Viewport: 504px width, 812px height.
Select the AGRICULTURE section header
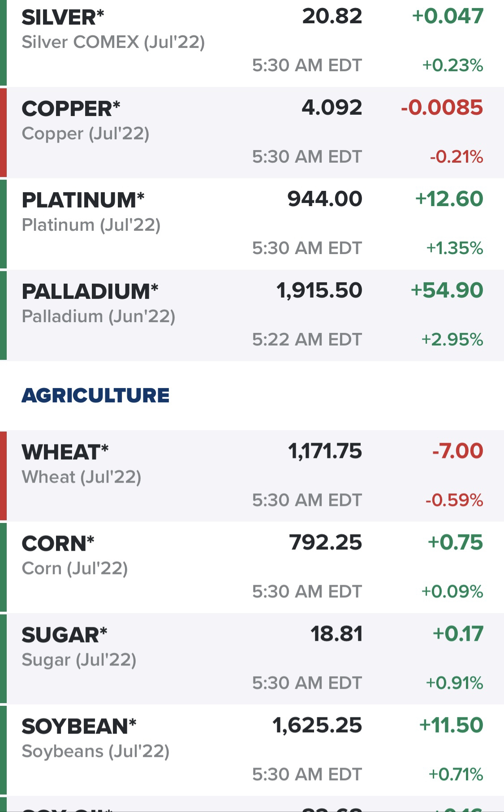tap(95, 395)
